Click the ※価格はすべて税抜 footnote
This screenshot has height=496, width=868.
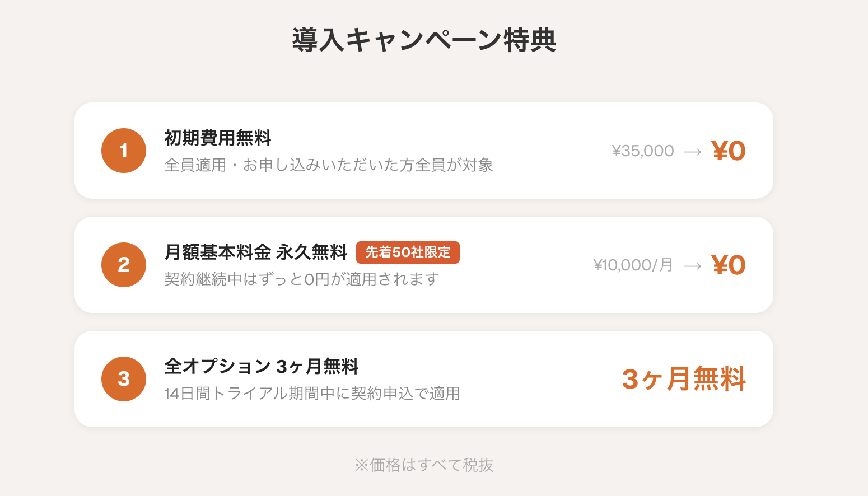tap(424, 465)
